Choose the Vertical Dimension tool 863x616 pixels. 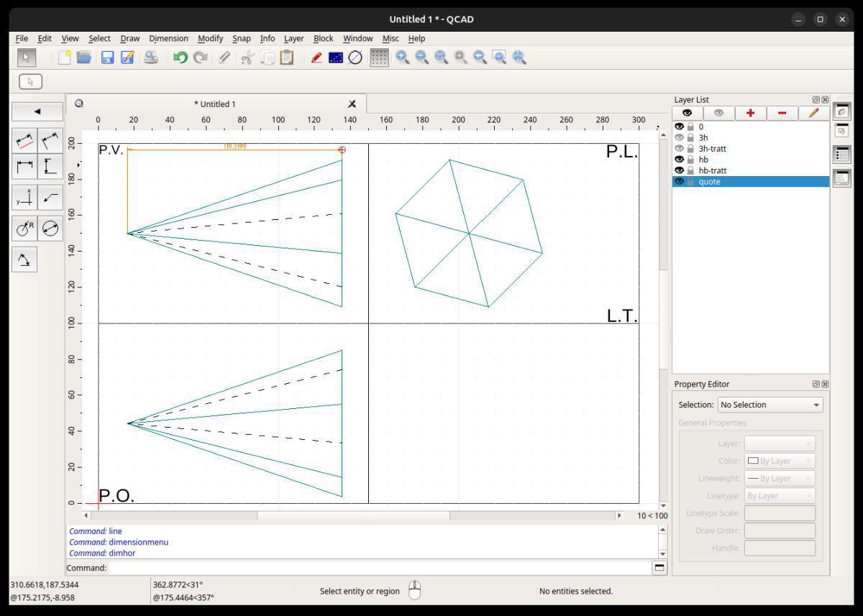pyautogui.click(x=50, y=167)
